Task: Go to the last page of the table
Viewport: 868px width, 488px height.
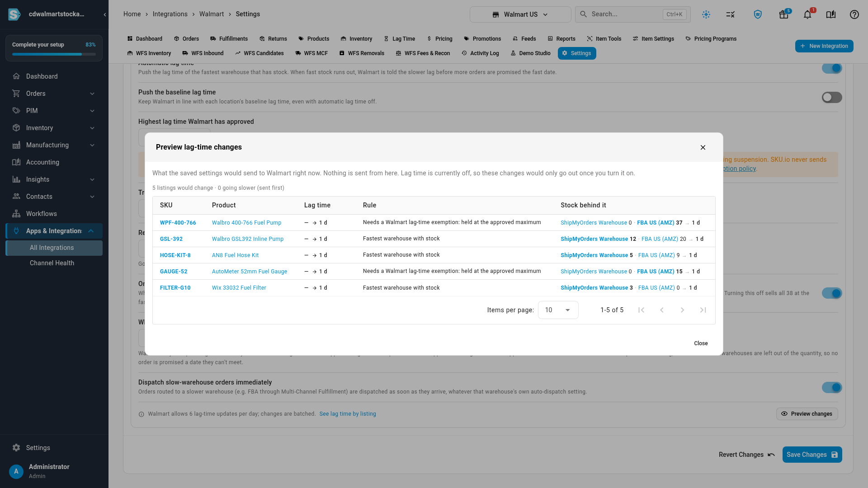Action: click(703, 310)
